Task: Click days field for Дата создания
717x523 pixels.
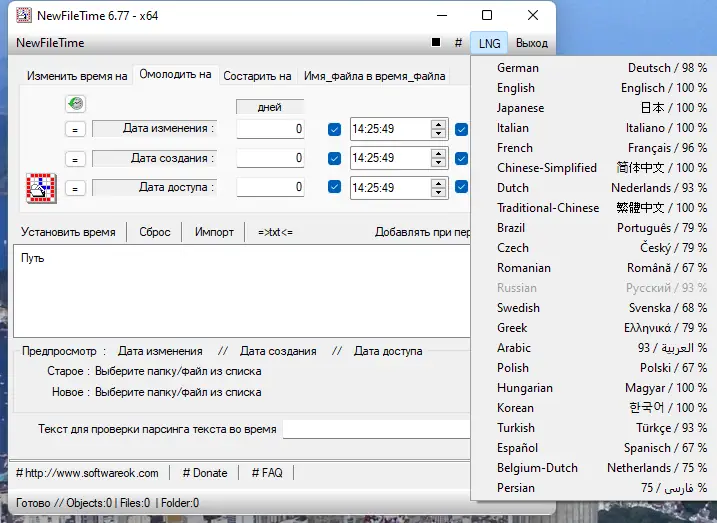Action: pyautogui.click(x=270, y=158)
